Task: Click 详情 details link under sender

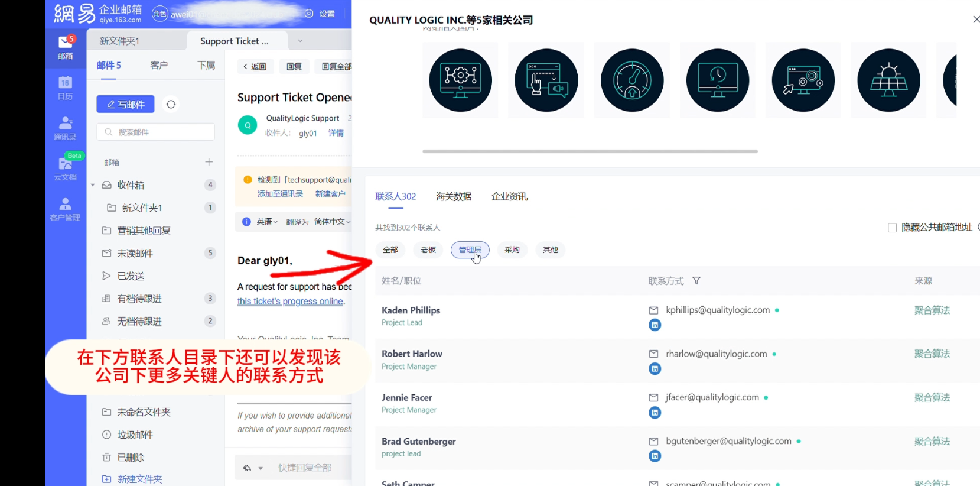Action: 336,133
